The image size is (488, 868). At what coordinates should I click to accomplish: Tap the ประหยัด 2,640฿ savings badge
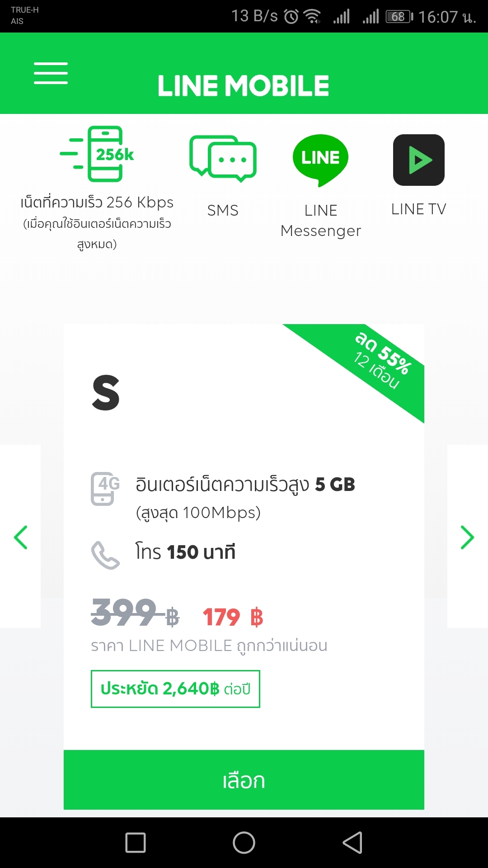pos(175,689)
